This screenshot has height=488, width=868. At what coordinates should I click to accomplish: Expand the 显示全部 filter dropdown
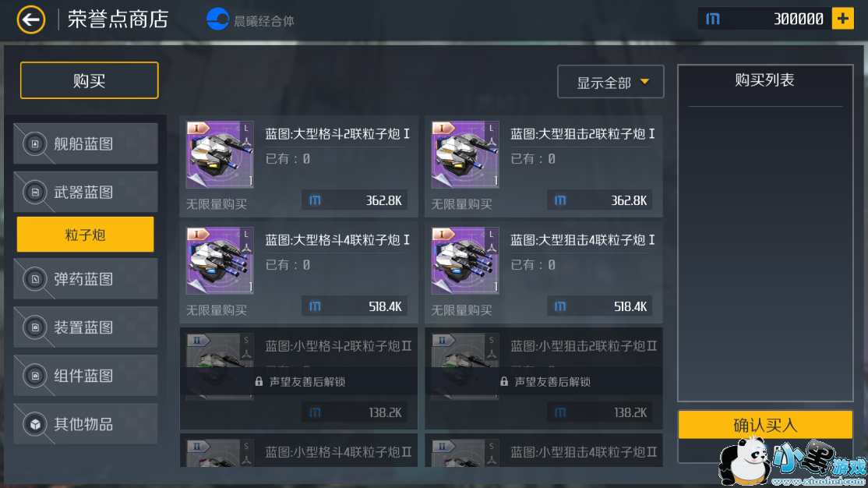pyautogui.click(x=611, y=82)
